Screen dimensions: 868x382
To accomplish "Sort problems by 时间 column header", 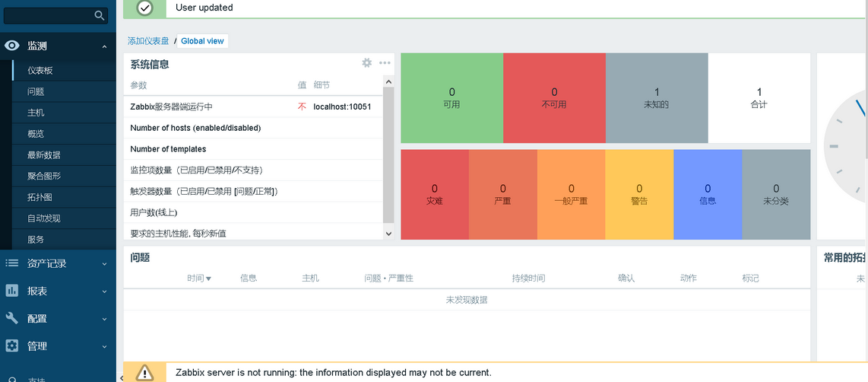I will (199, 279).
